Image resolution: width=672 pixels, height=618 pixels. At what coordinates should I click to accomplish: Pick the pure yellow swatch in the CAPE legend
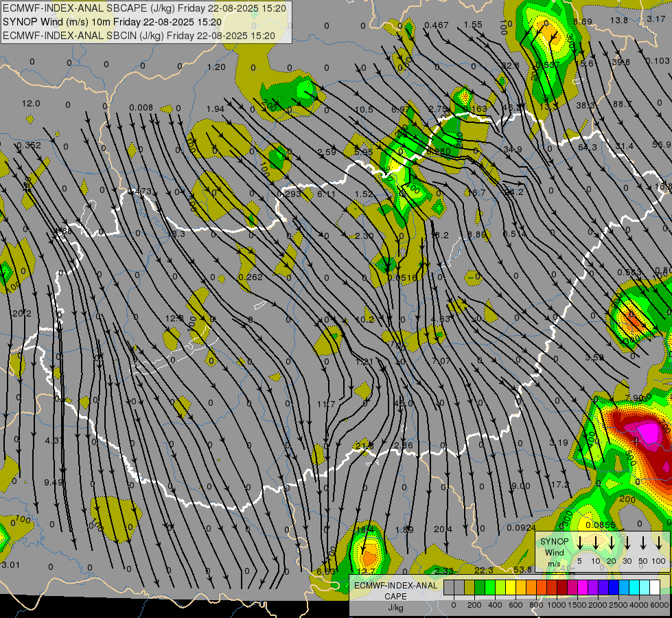click(x=511, y=588)
